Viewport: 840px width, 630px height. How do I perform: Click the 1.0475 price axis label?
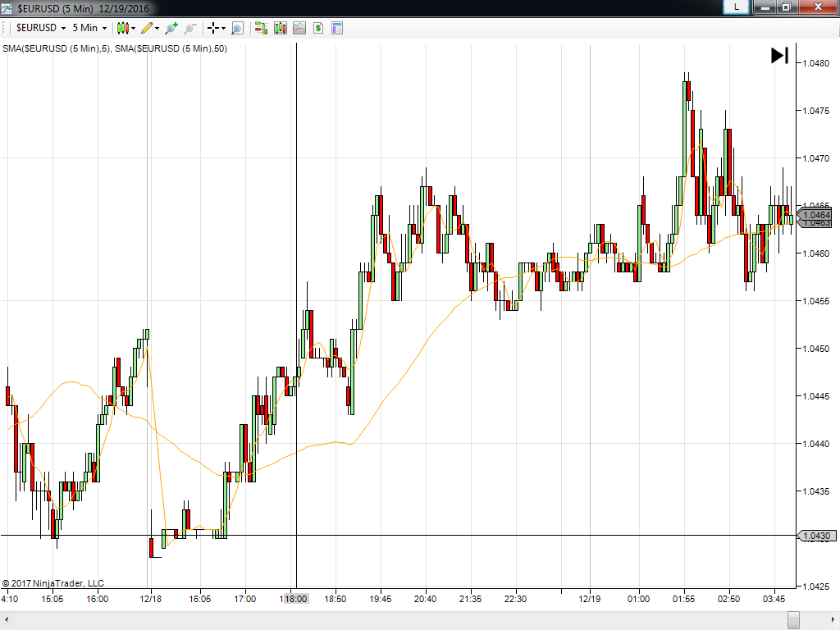point(816,111)
